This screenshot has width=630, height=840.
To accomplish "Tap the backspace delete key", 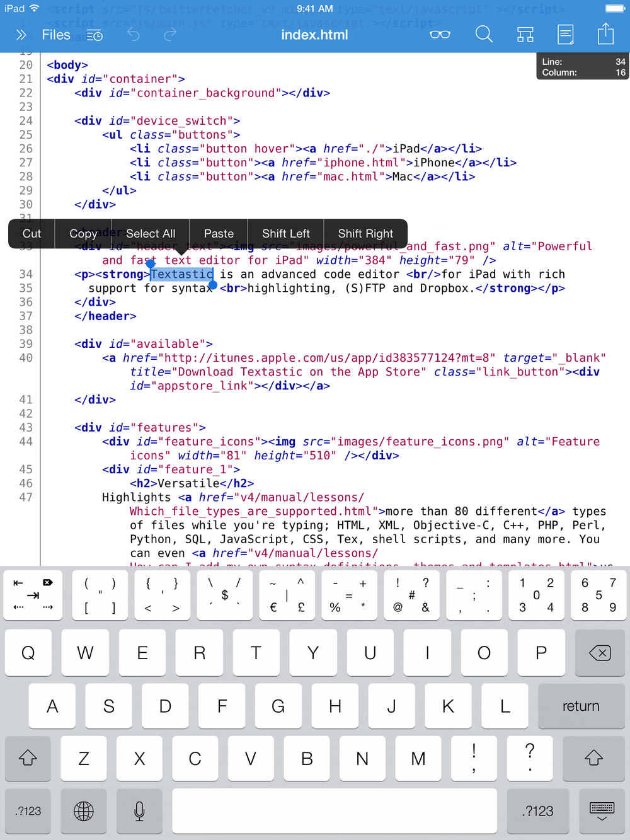I will point(600,653).
